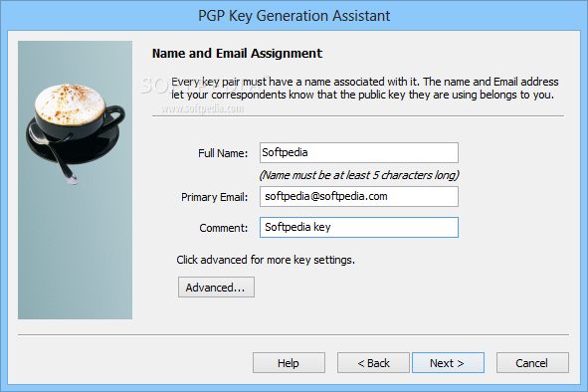
Task: Click the coffee cup image
Action: (x=75, y=133)
